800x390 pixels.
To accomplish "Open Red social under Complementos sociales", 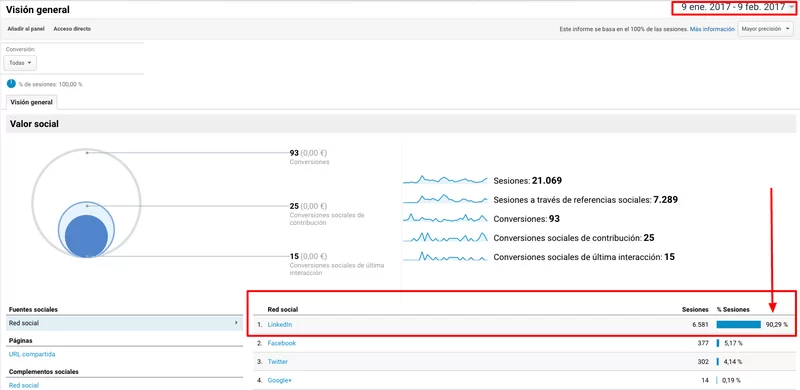I will pyautogui.click(x=24, y=385).
